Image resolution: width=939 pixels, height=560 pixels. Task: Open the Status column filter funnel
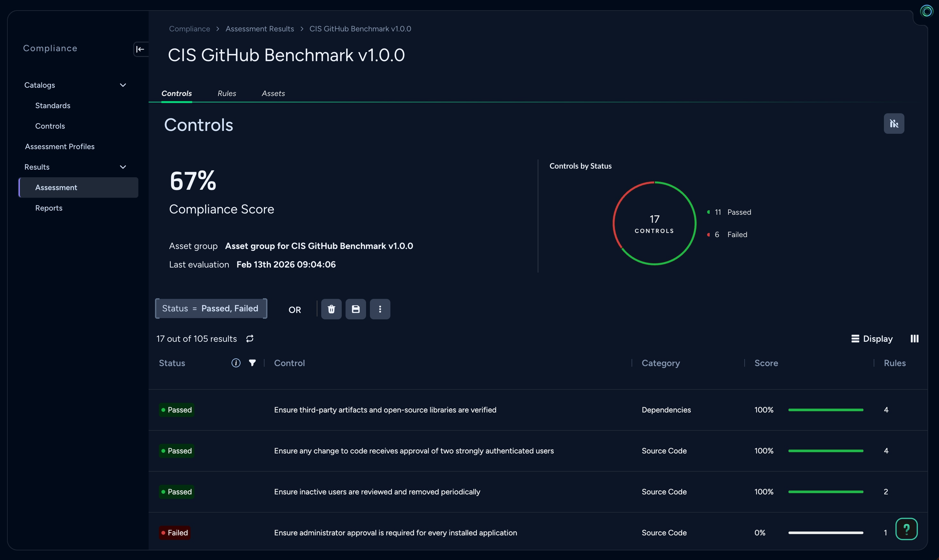[252, 363]
